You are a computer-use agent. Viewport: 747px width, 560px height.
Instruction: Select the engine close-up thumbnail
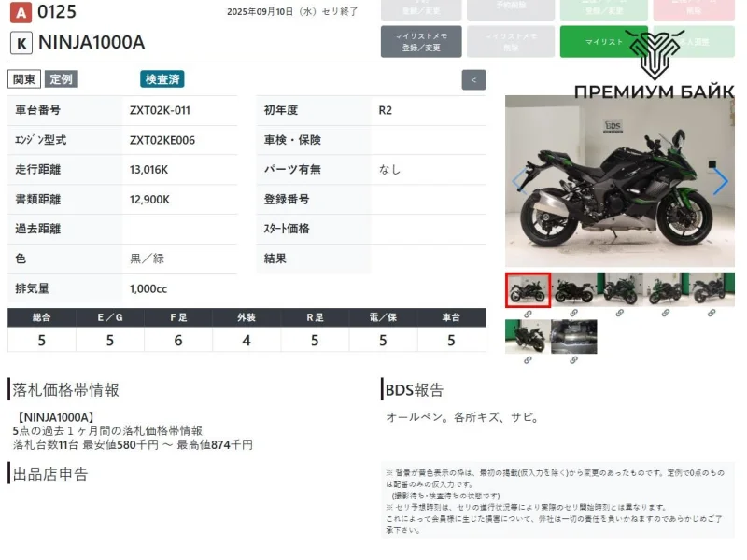tap(573, 337)
